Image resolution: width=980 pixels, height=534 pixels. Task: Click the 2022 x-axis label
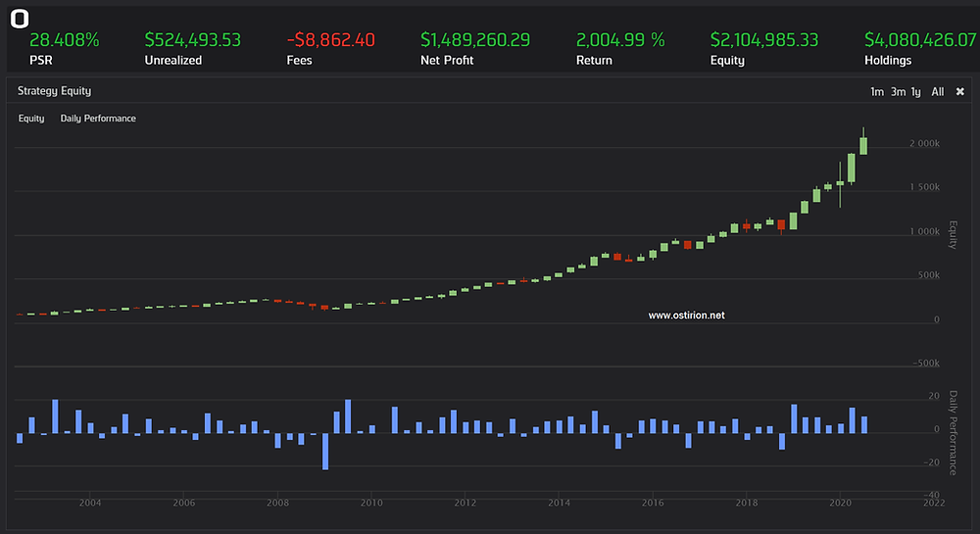934,502
